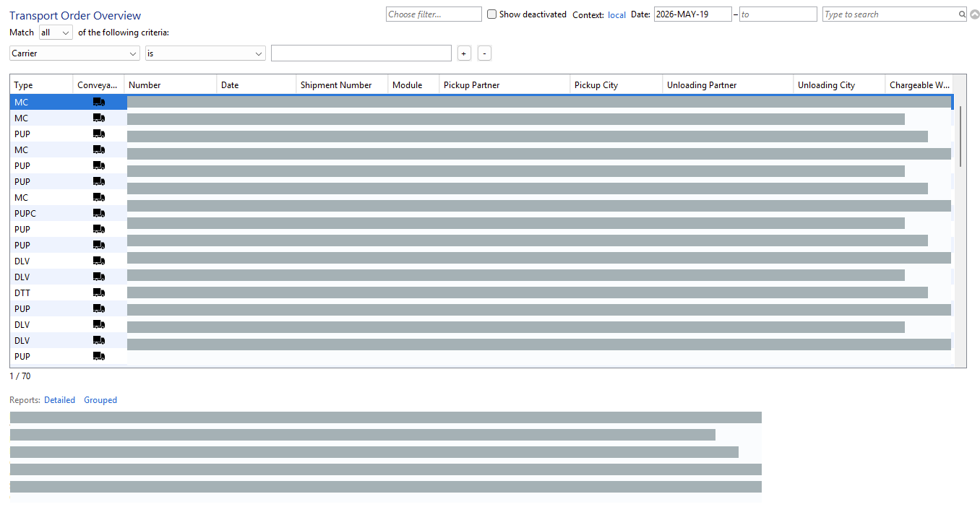Sort by the Unloading City column header
The image size is (980, 507).
(x=839, y=84)
